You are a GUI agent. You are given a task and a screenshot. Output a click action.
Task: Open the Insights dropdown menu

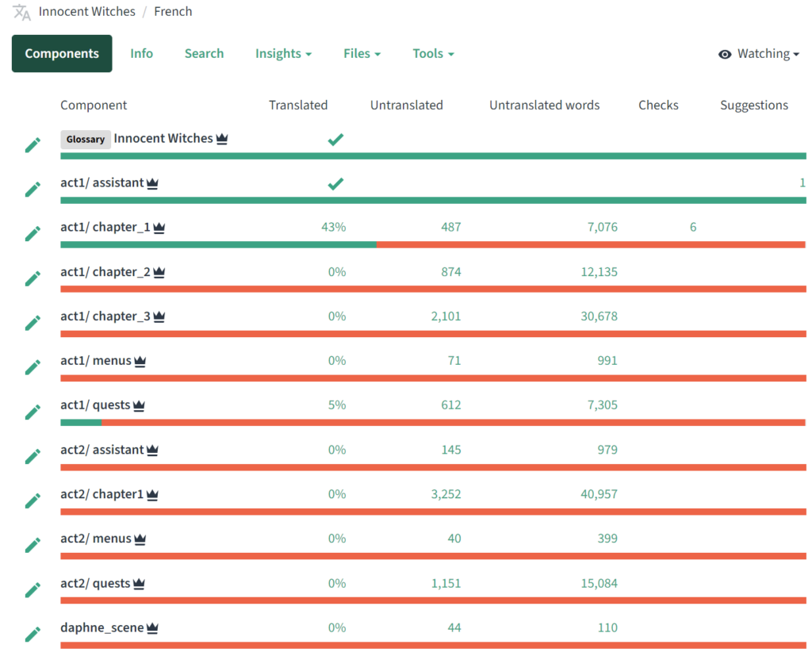click(x=283, y=54)
